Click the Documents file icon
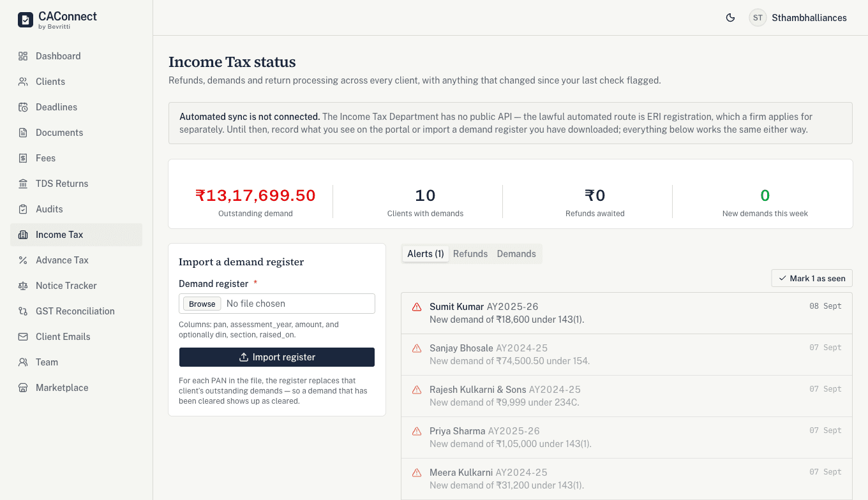The width and height of the screenshot is (868, 500). [23, 133]
